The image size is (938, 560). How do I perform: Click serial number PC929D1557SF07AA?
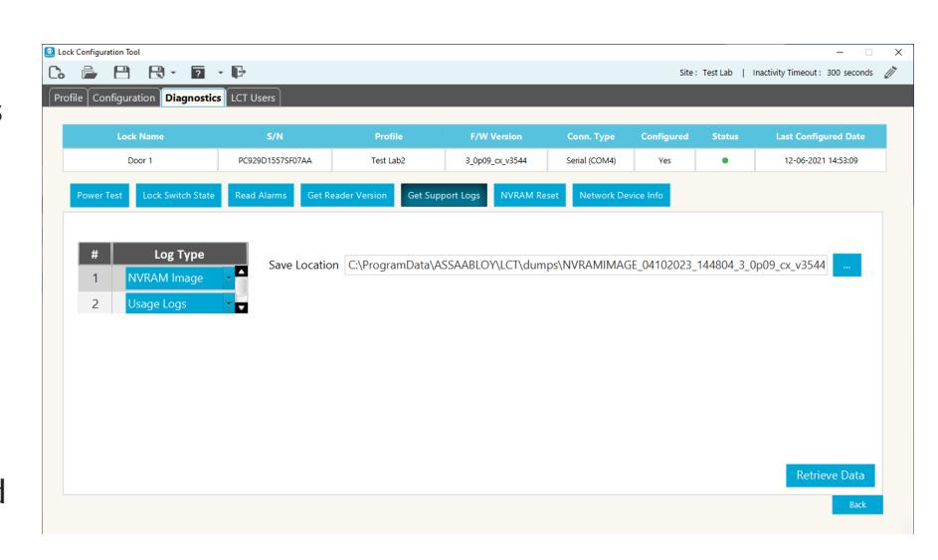[275, 160]
